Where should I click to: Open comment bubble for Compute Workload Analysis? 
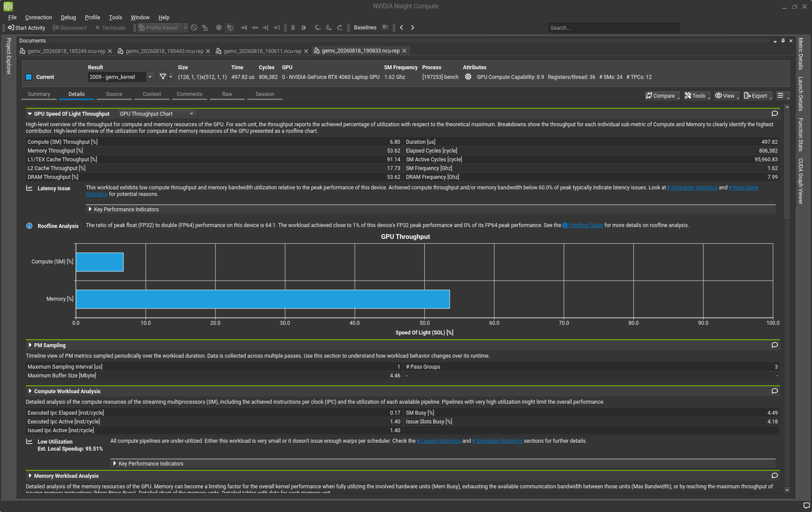(775, 391)
